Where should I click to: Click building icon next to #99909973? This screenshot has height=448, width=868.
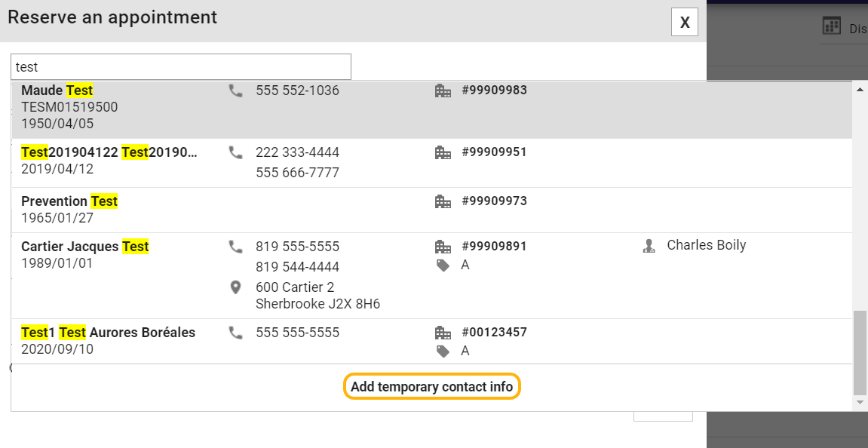click(x=443, y=201)
